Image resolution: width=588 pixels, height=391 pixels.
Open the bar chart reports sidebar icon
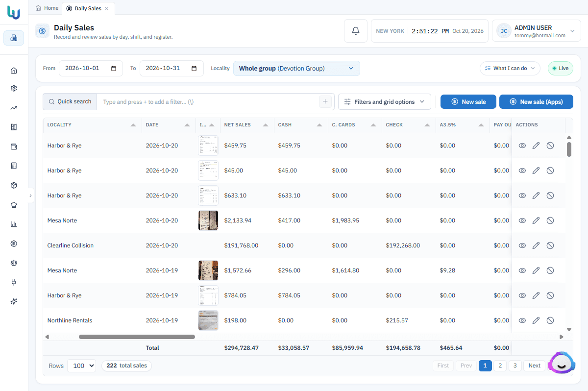coord(14,224)
